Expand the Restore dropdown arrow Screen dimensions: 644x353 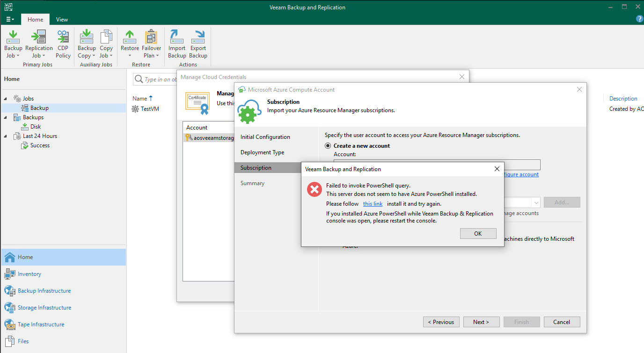tap(130, 56)
